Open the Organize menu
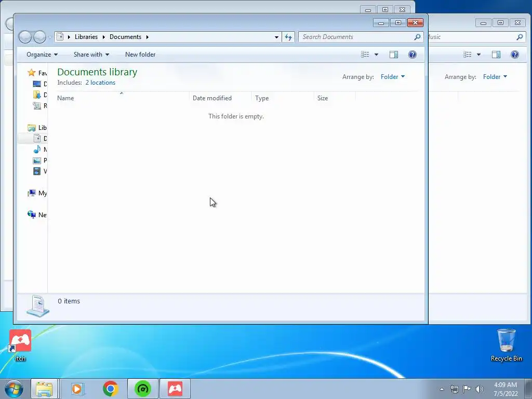The height and width of the screenshot is (399, 532). tap(42, 55)
